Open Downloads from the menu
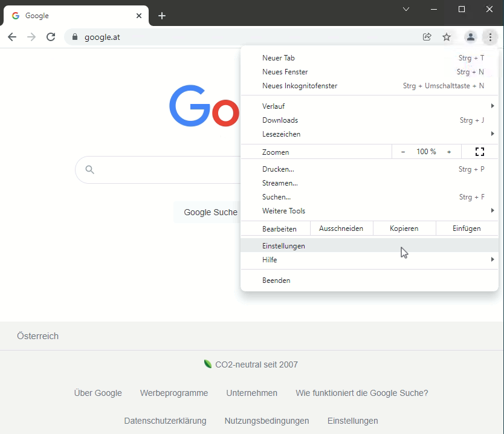Viewport: 504px width, 434px height. (x=370, y=120)
